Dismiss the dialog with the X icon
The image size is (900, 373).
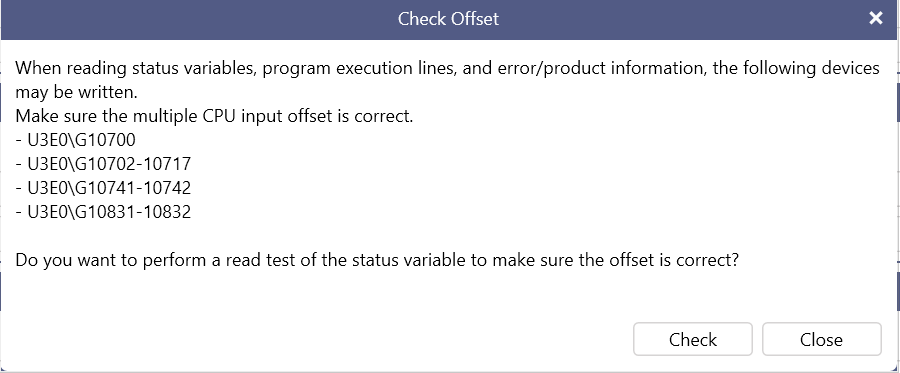pos(875,18)
